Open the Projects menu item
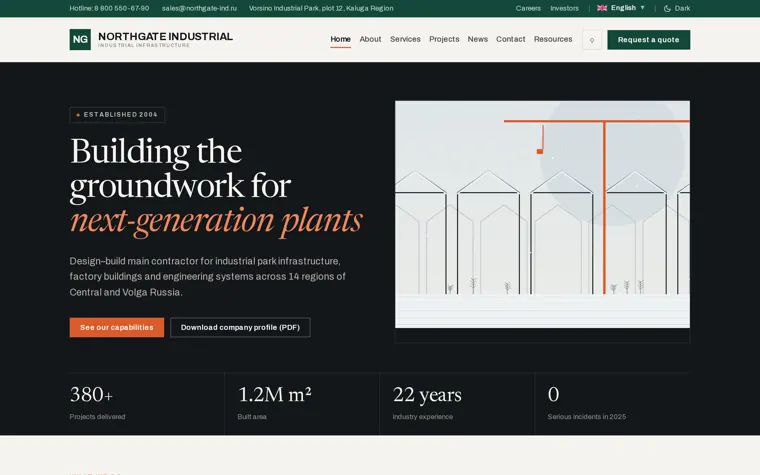The height and width of the screenshot is (475, 760). 444,39
